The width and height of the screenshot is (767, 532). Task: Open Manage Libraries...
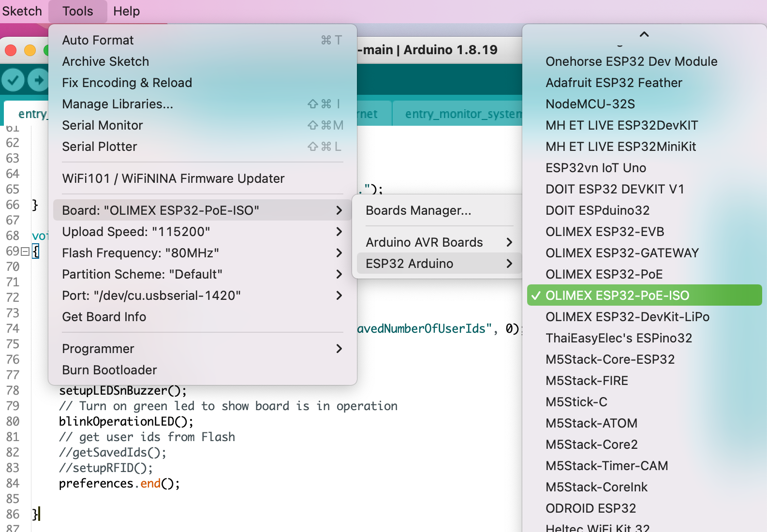pyautogui.click(x=203, y=104)
